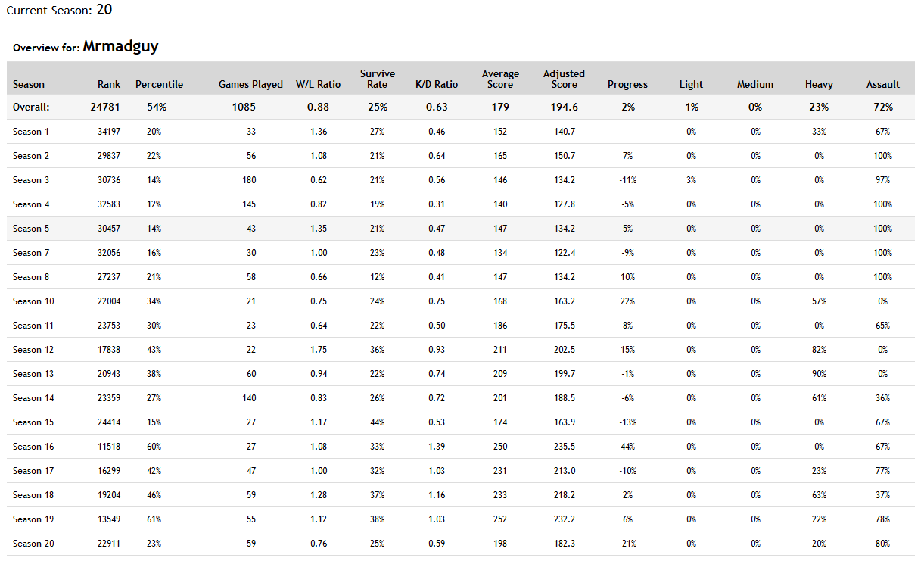Open the Season 1 row

click(x=461, y=132)
